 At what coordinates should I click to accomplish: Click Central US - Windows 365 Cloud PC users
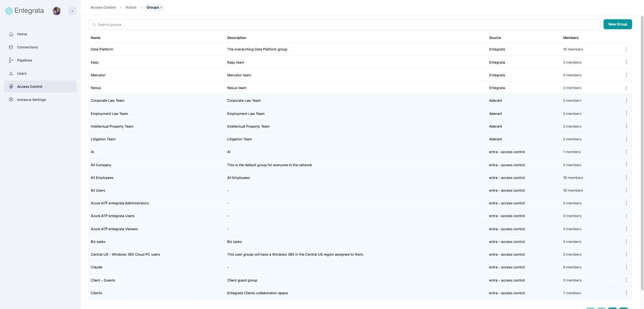pos(125,254)
